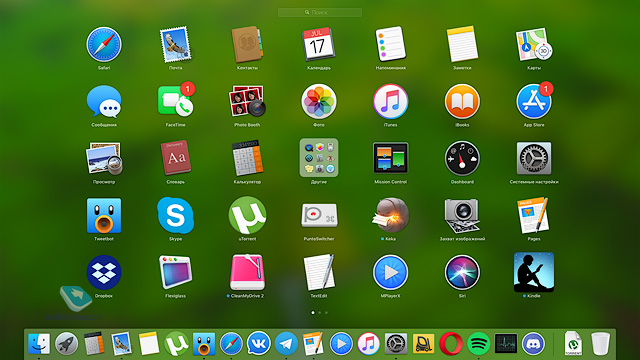Open the Trash in the Dock

600,344
